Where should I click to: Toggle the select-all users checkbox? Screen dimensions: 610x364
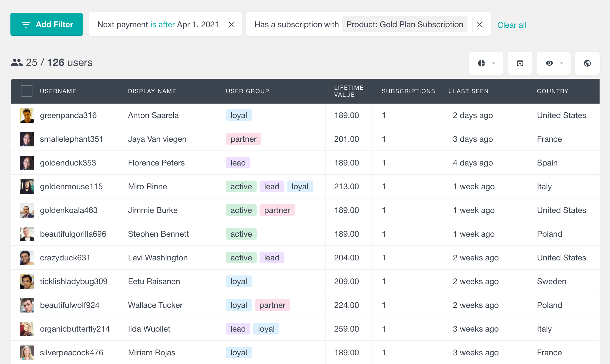[27, 91]
